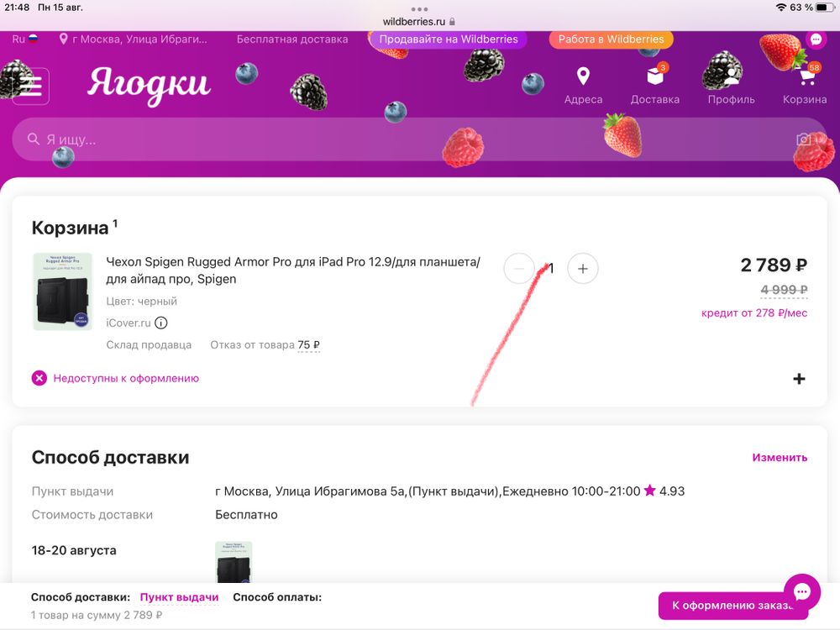Screen dimensions: 840x630
Task: Click the pickup point rating 4.93 star
Action: (649, 491)
